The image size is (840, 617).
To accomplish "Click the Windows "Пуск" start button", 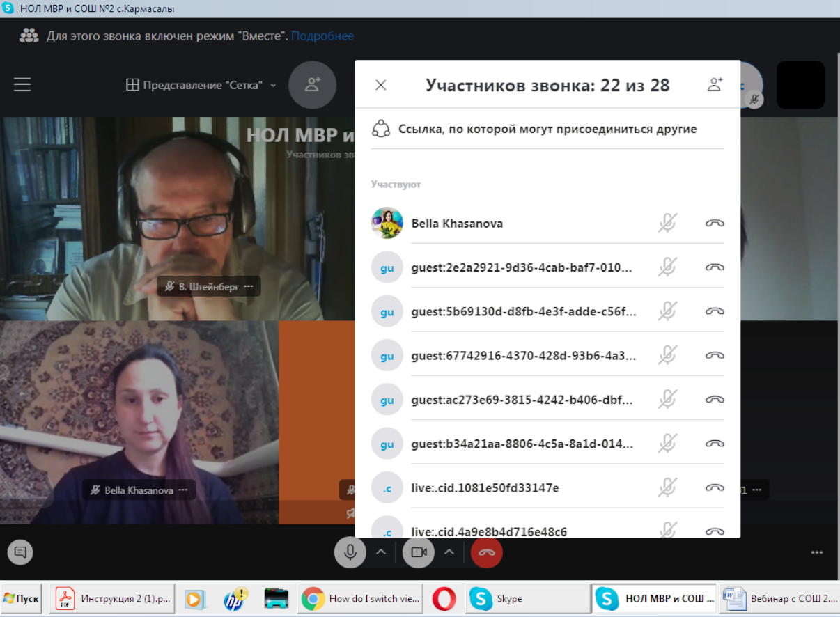I will coord(22,598).
